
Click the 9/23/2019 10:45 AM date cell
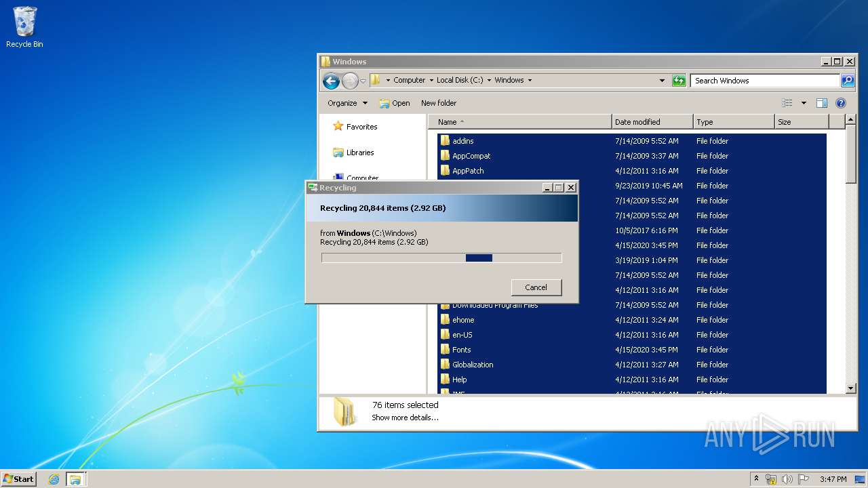(649, 186)
